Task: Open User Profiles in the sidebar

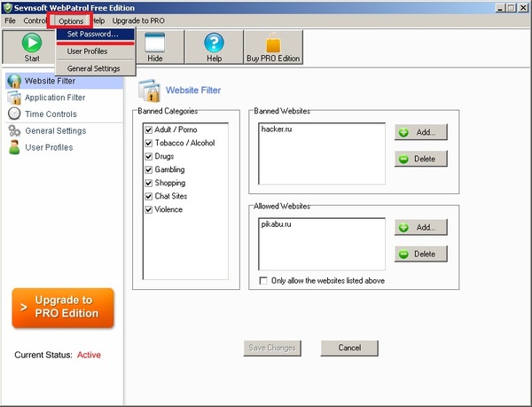Action: tap(49, 147)
